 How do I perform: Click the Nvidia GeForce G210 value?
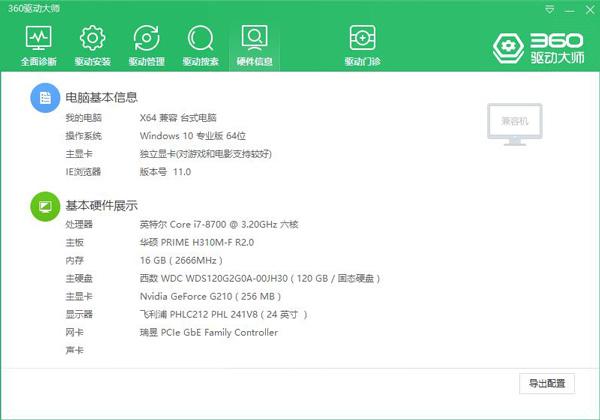tap(210, 296)
